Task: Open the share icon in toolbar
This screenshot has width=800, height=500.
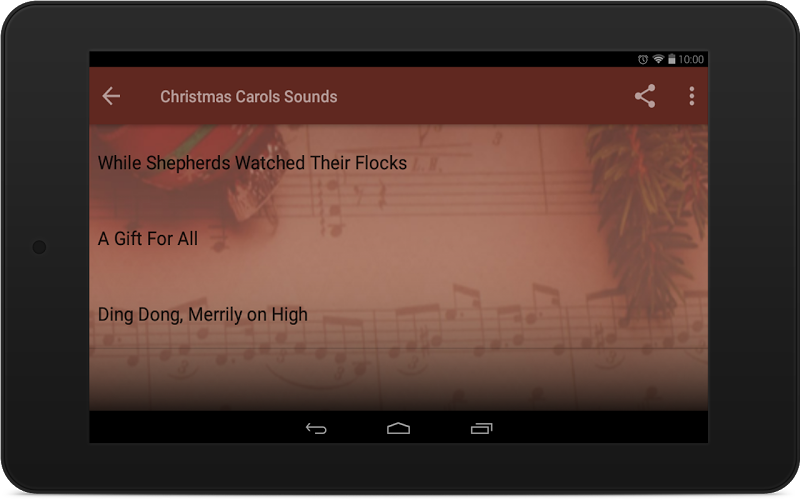Action: 645,96
